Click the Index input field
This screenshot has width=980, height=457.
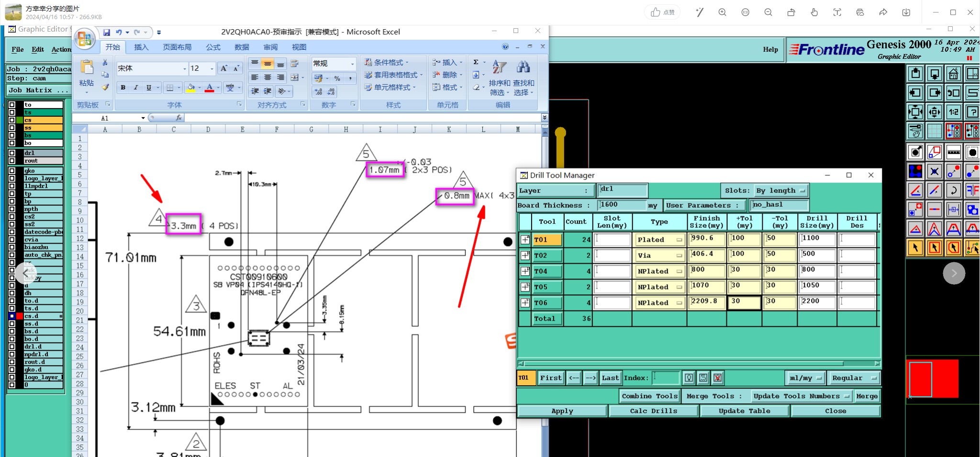[x=666, y=378]
